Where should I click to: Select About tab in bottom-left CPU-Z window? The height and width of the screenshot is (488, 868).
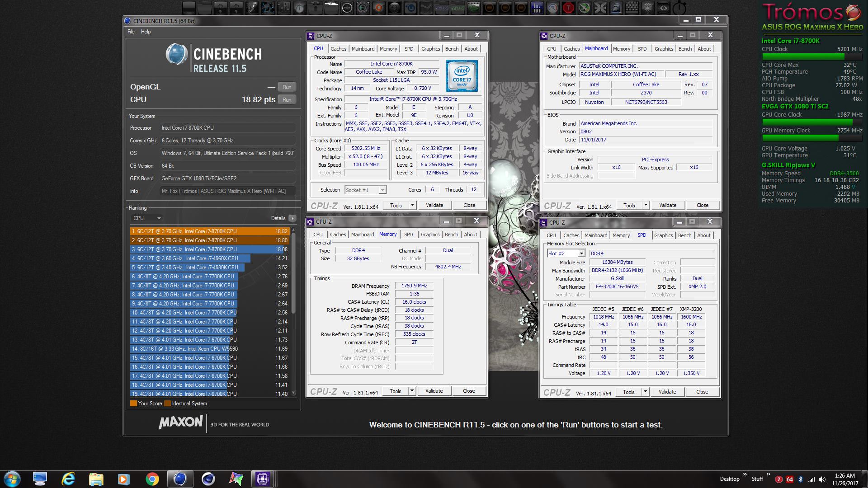(470, 235)
